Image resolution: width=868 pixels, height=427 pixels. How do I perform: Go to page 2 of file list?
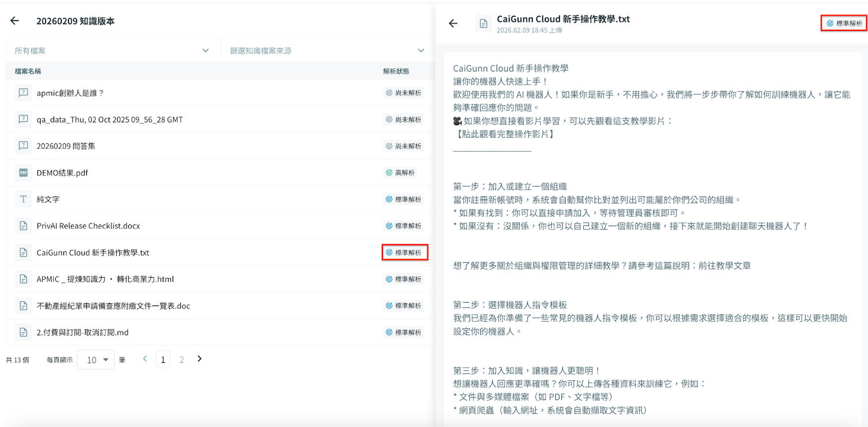pos(182,360)
